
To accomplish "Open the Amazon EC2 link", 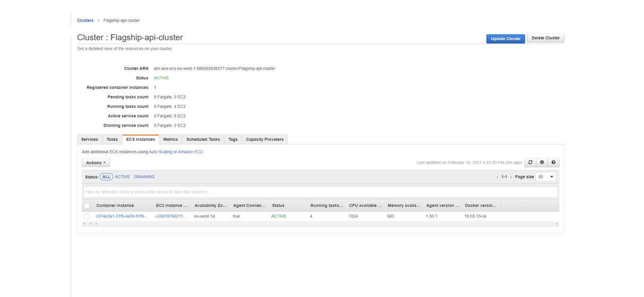I will coord(190,152).
